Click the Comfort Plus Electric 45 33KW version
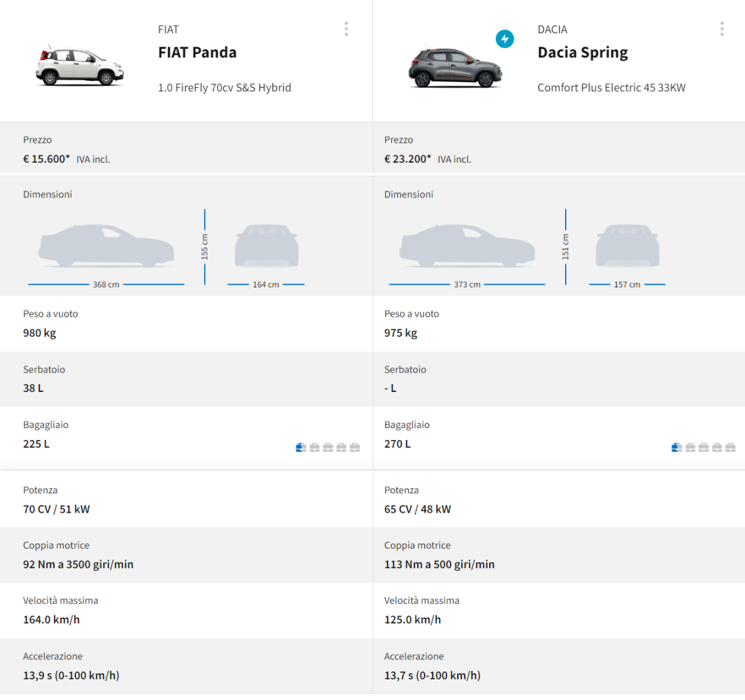 pyautogui.click(x=611, y=88)
